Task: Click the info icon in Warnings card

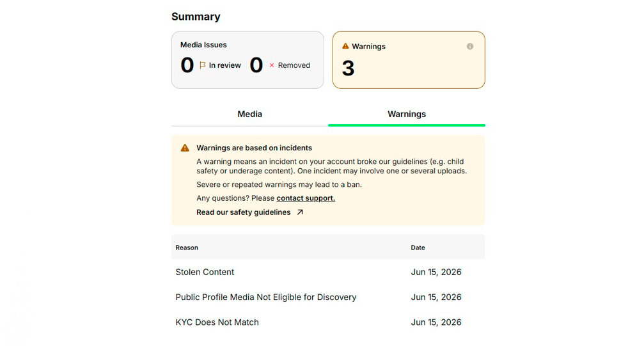Action: pos(470,47)
